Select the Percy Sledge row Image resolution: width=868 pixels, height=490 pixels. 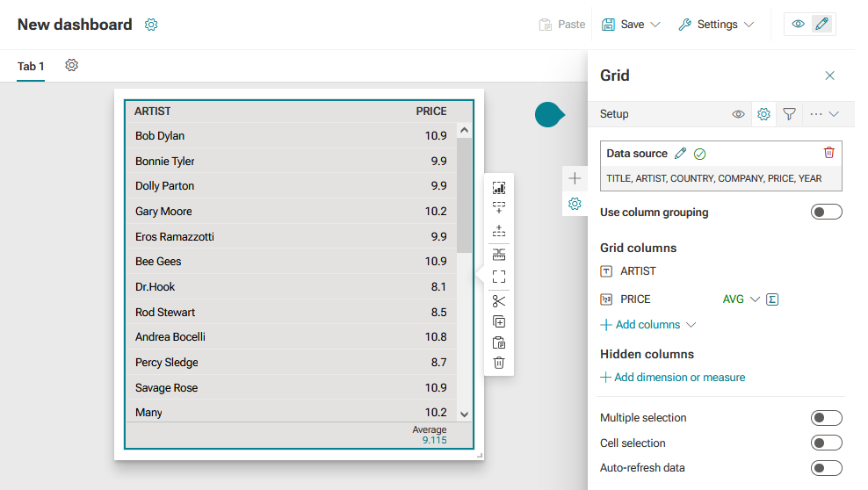[x=291, y=363]
